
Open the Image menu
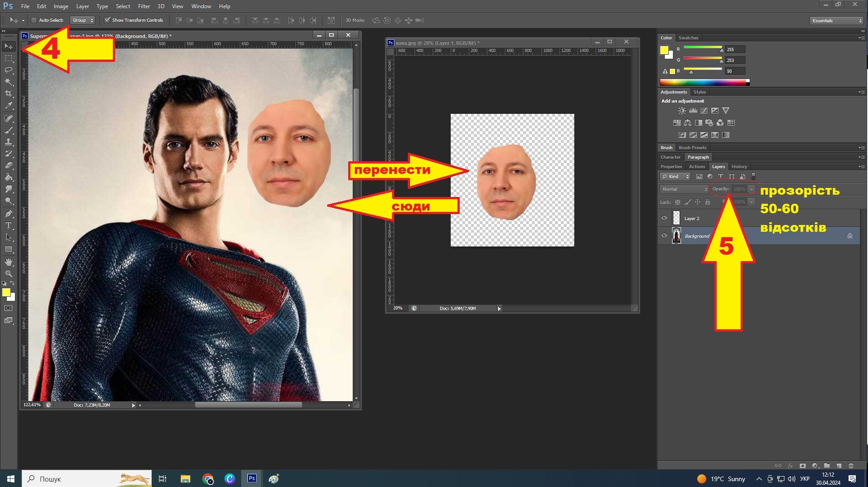[x=61, y=6]
